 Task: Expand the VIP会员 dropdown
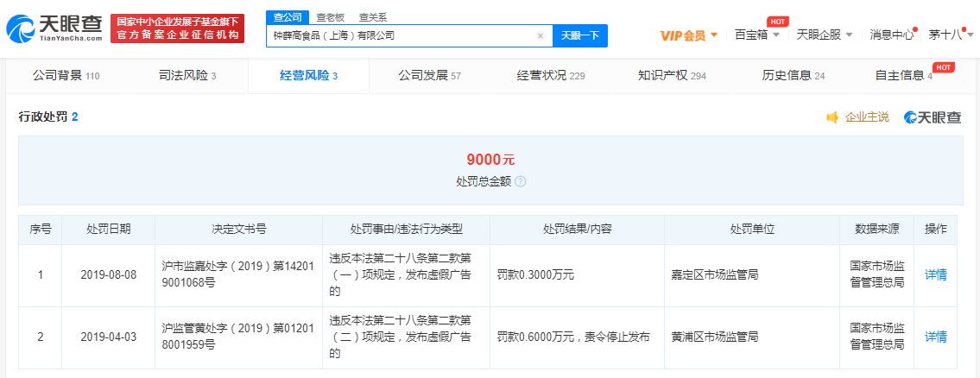[x=688, y=35]
